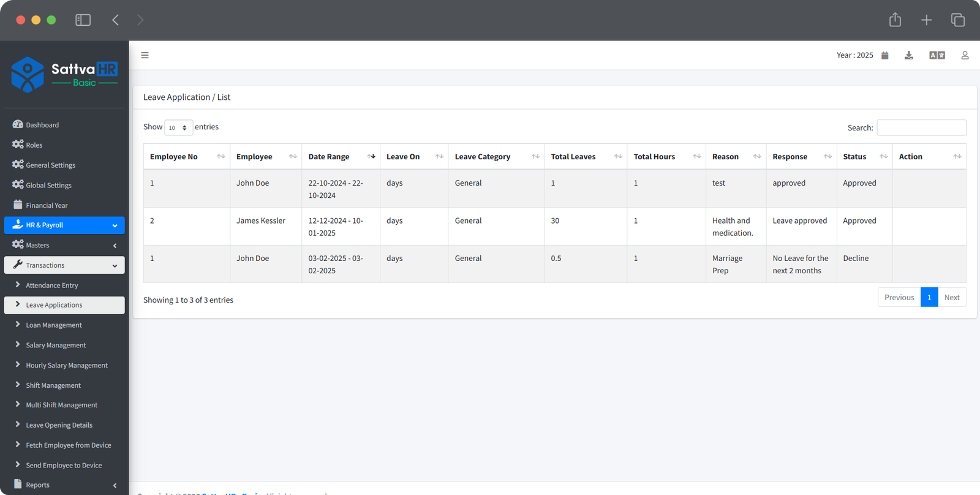The height and width of the screenshot is (495, 980).
Task: Click the SattvaHR Basic logo
Action: (x=64, y=75)
